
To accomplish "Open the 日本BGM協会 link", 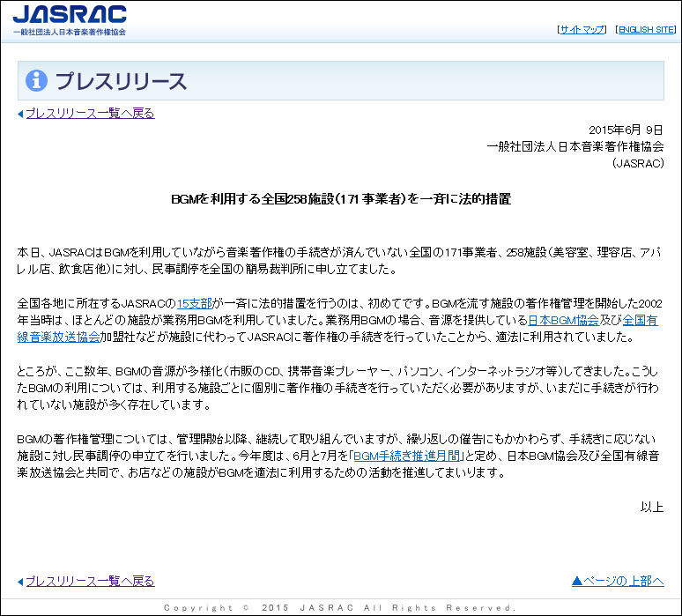I will tap(563, 320).
